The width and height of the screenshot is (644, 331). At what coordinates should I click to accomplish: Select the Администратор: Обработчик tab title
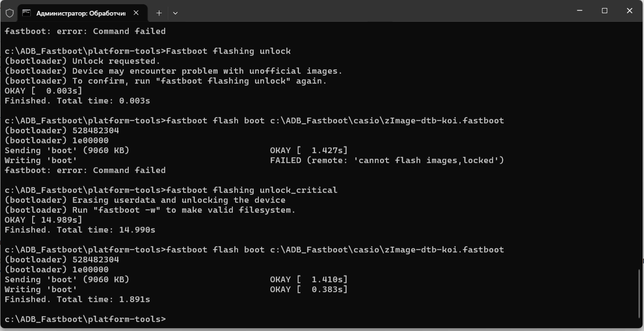point(80,13)
